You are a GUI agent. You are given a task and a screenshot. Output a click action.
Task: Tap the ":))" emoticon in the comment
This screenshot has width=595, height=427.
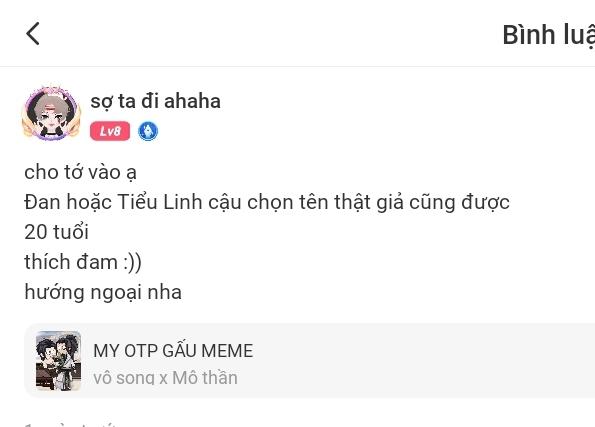click(x=132, y=263)
